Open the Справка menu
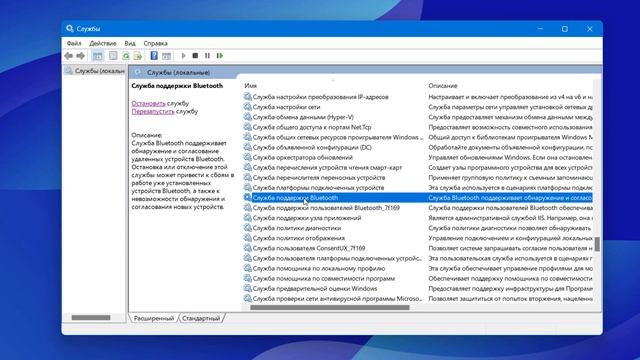Viewport: 640px width, 360px height. click(x=156, y=43)
